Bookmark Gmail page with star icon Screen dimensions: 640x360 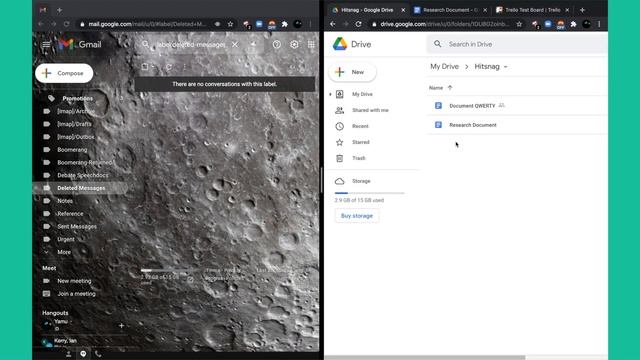tap(230, 24)
